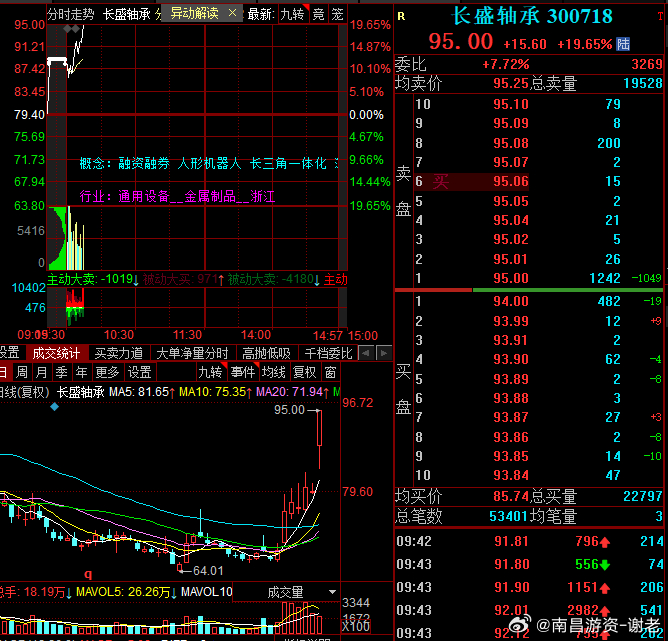Open K-line 设置 button

[140, 372]
